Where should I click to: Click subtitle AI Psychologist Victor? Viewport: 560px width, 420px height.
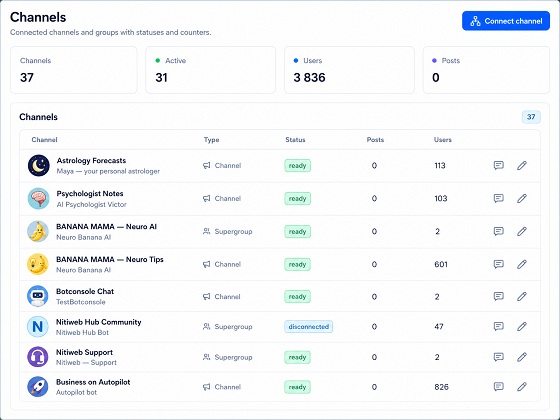pos(91,204)
